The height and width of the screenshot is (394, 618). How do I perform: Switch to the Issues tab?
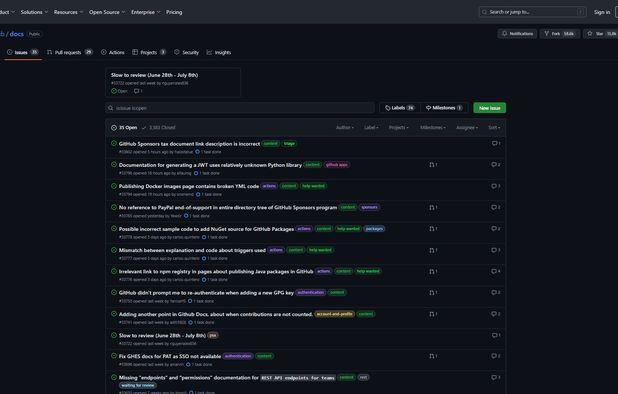click(22, 52)
